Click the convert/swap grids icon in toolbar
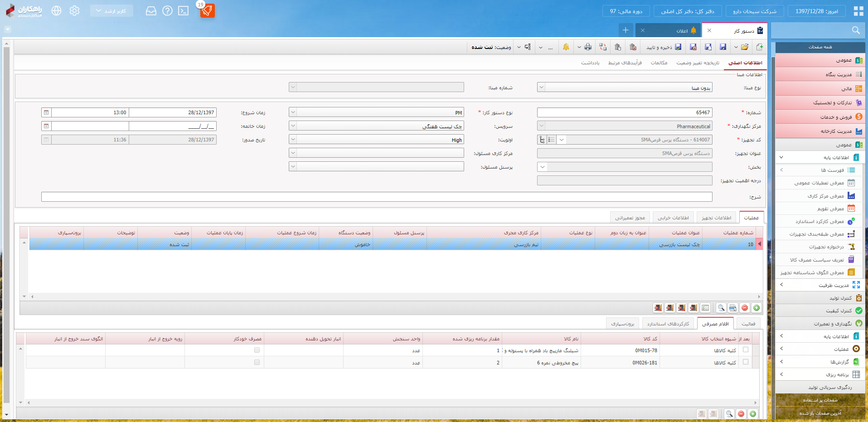The image size is (868, 422). [603, 47]
